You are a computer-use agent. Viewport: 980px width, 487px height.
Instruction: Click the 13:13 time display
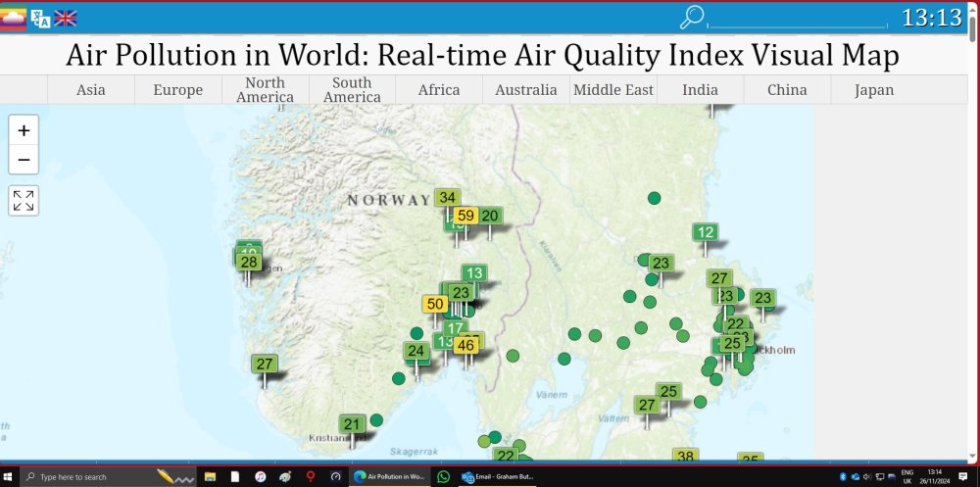(x=932, y=18)
